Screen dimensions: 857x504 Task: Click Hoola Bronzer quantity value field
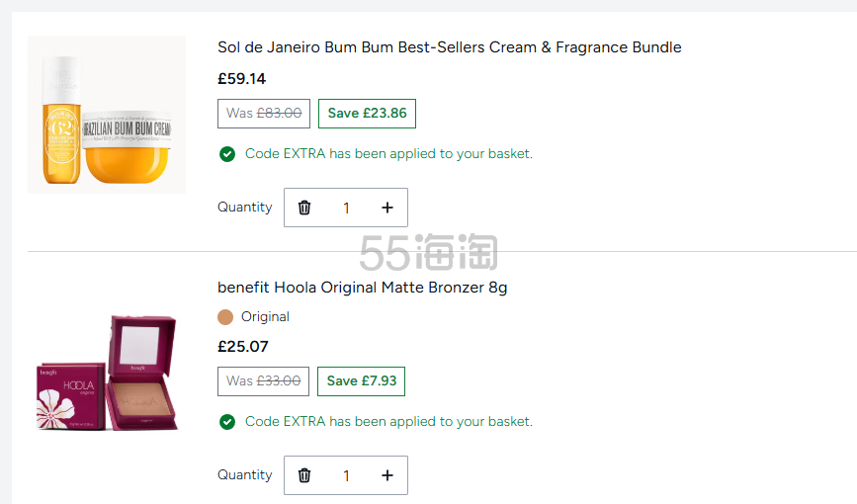click(346, 475)
